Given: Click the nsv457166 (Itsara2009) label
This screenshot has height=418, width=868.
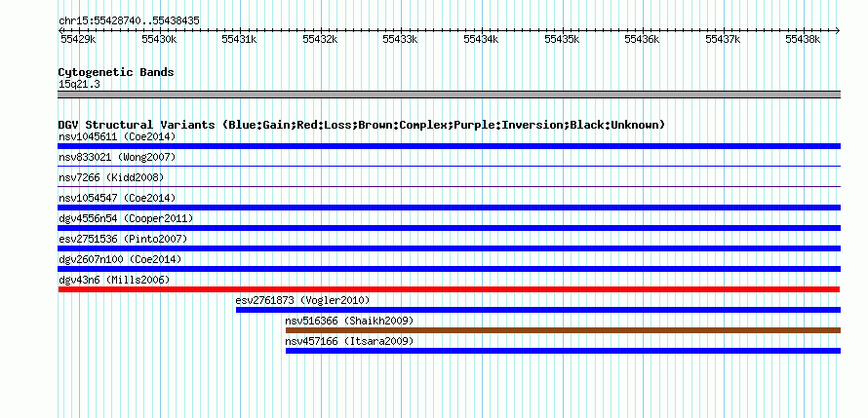Looking at the screenshot, I should pos(349,341).
